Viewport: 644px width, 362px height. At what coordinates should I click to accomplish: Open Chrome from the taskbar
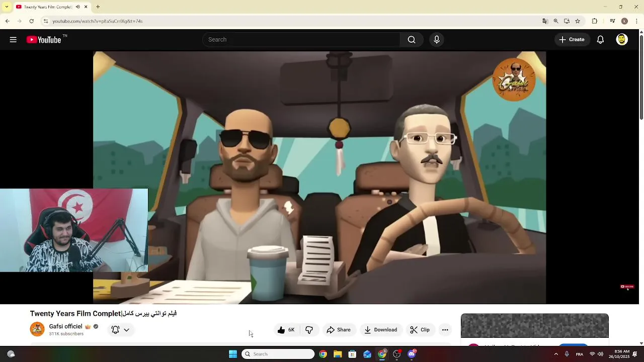click(323, 354)
